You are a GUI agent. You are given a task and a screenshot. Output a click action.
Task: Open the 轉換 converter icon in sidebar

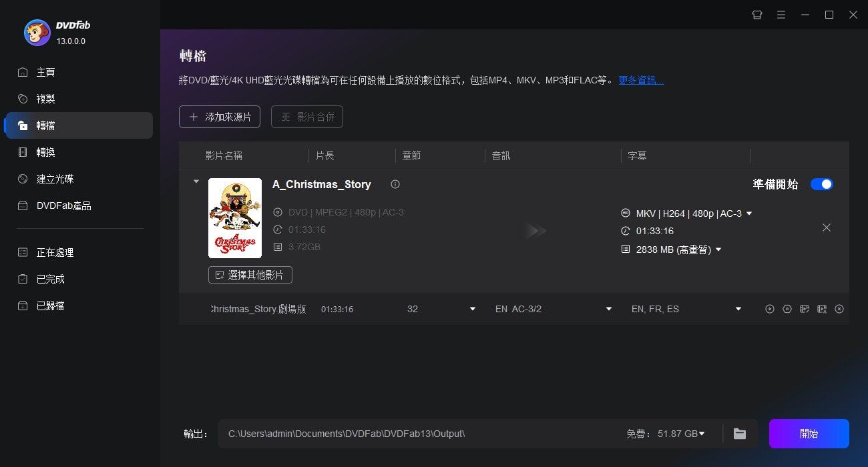[x=23, y=152]
